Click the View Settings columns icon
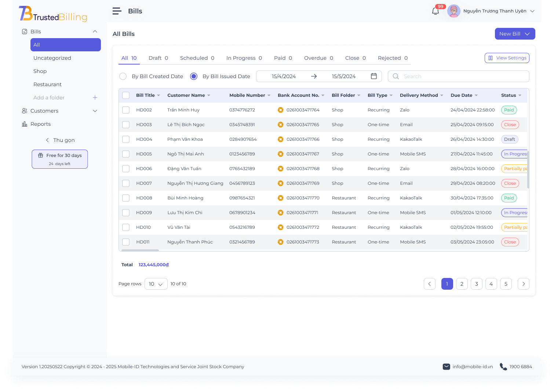The height and width of the screenshot is (392, 554). 491,58
